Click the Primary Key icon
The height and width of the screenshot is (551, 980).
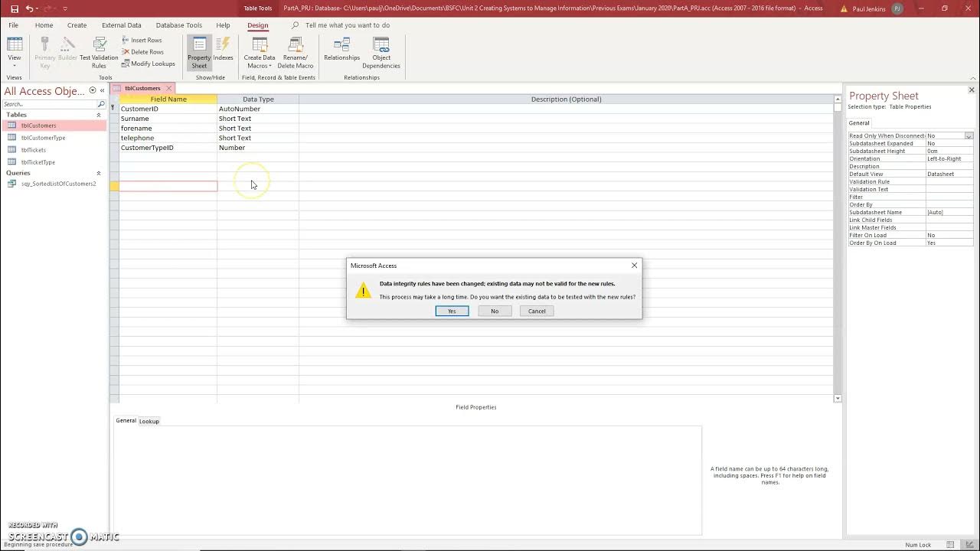click(45, 52)
